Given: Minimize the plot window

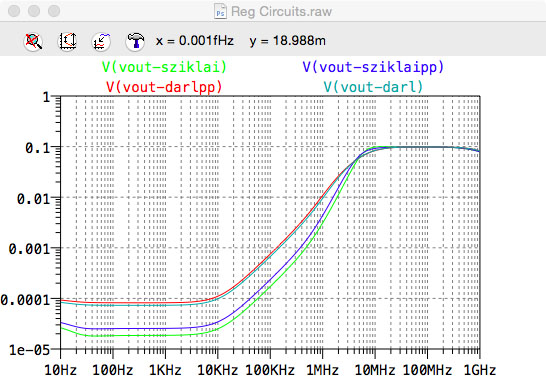Looking at the screenshot, I should [x=34, y=11].
